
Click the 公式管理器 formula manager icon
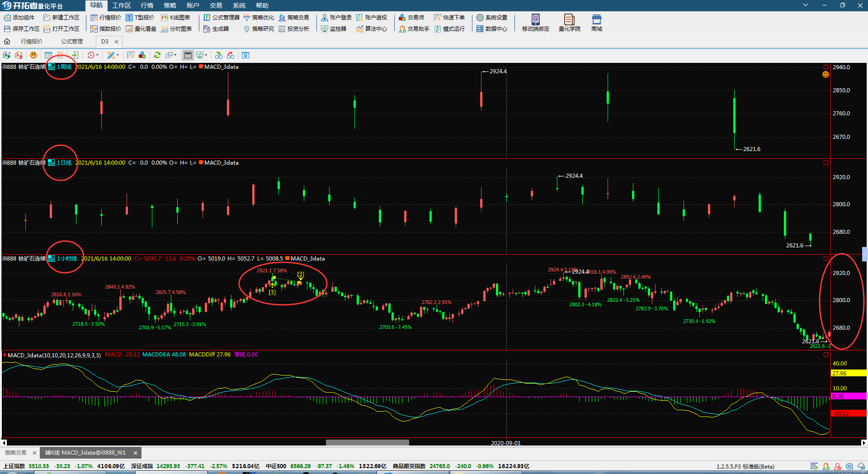tap(221, 18)
